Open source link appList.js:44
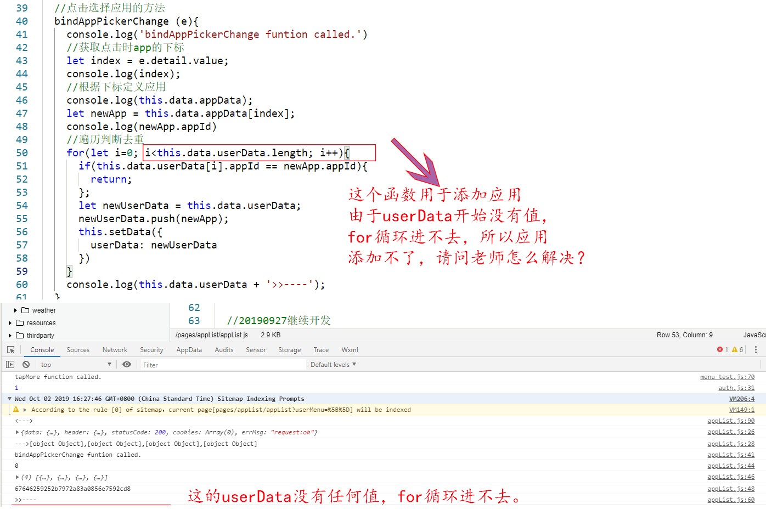Image resolution: width=766 pixels, height=532 pixels. (x=731, y=466)
